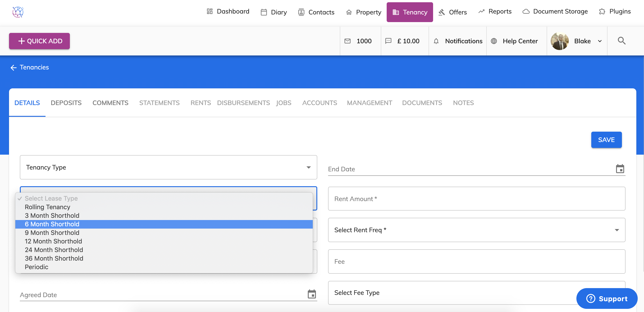Focus the Rent Amount input field
Image resolution: width=644 pixels, height=312 pixels.
[x=476, y=199]
